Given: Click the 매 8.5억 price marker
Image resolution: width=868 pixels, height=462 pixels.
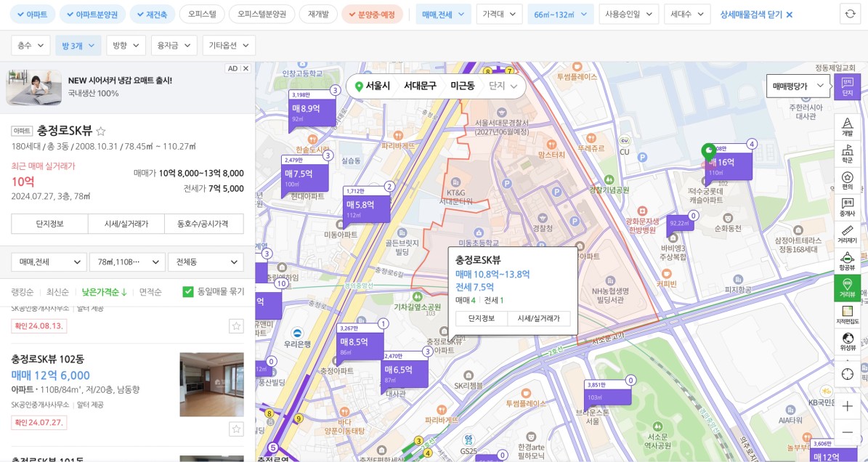Looking at the screenshot, I should 360,342.
